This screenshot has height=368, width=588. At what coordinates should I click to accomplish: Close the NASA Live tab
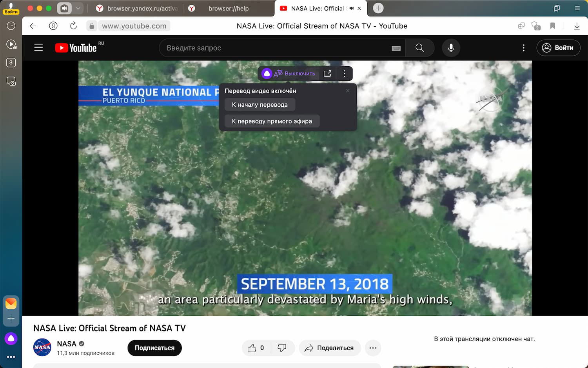point(359,8)
